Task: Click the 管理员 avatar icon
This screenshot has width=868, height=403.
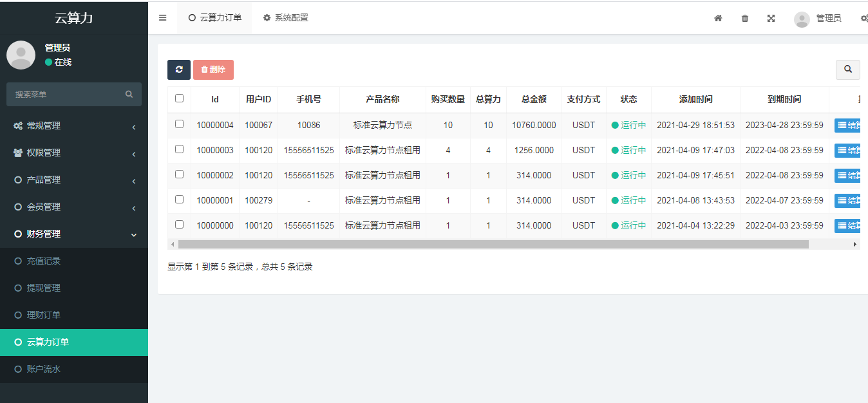Action: coord(802,19)
